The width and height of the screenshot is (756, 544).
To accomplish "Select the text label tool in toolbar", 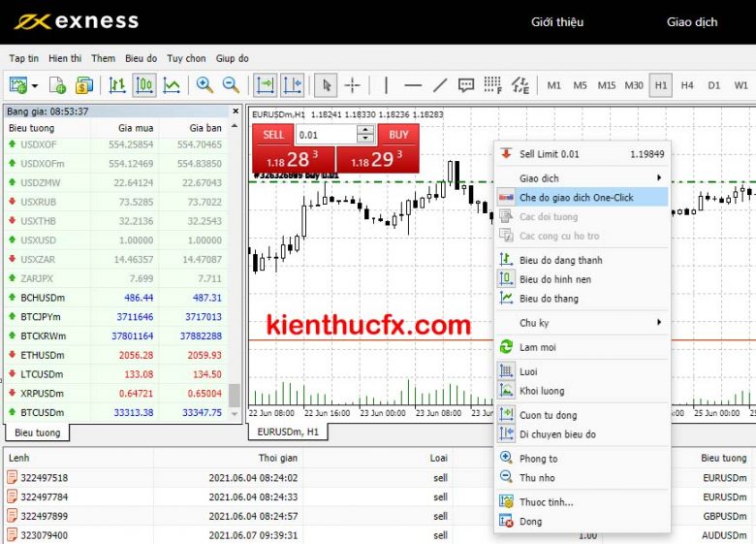I will point(466,85).
